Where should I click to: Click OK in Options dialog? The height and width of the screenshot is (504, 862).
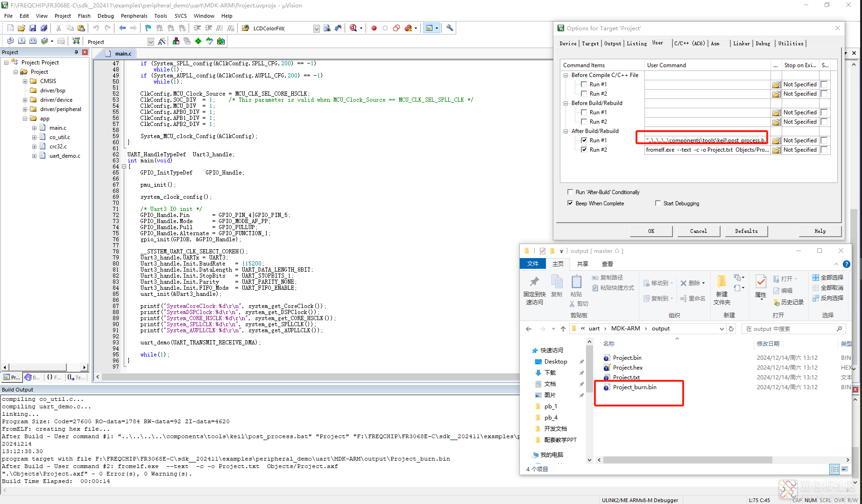click(651, 231)
